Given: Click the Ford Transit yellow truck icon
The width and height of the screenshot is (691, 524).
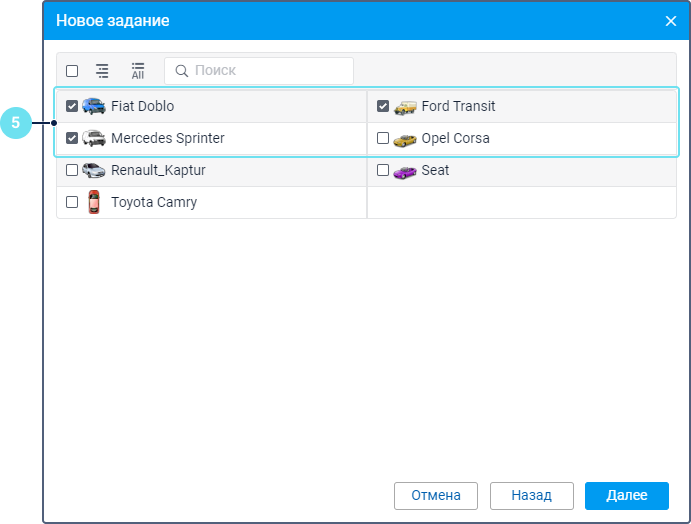Looking at the screenshot, I should (x=405, y=106).
